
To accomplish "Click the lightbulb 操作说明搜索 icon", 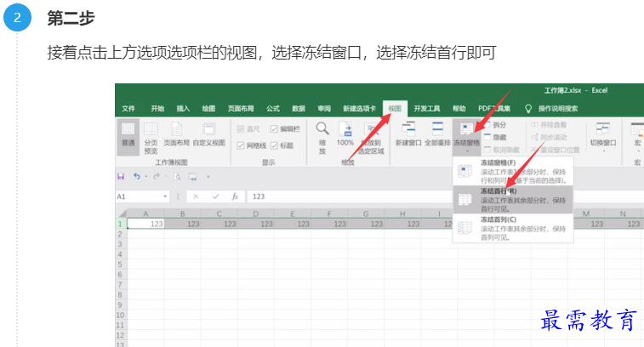I will click(528, 108).
